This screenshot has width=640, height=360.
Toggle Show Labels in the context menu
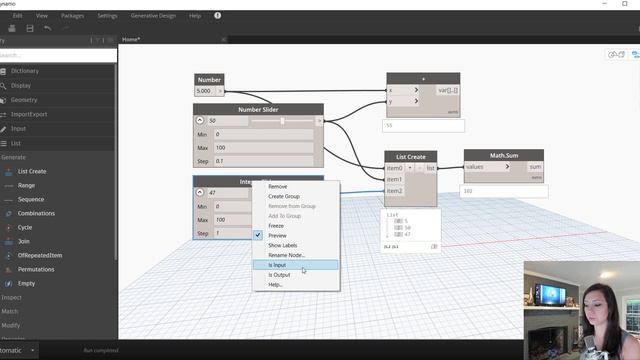296,245
